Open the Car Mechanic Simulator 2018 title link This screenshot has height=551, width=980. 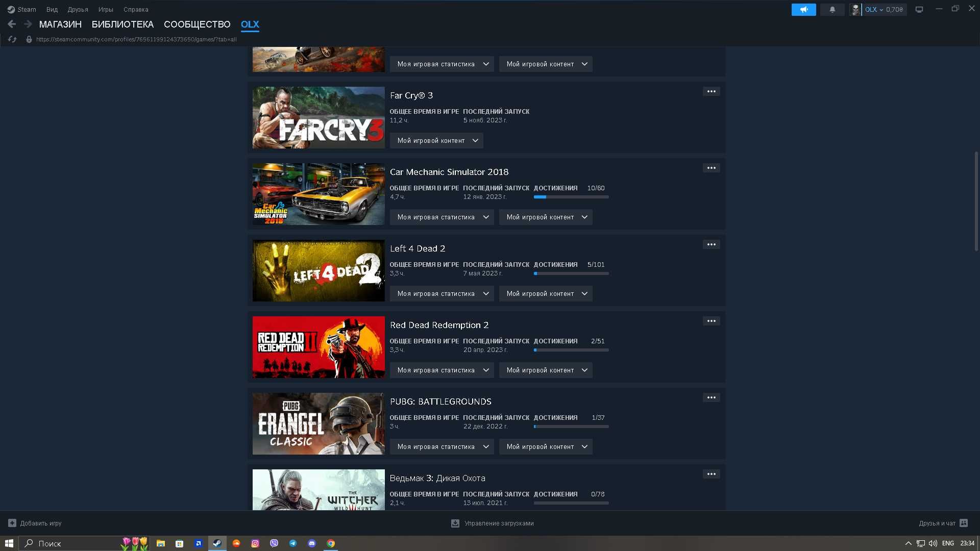pos(449,172)
